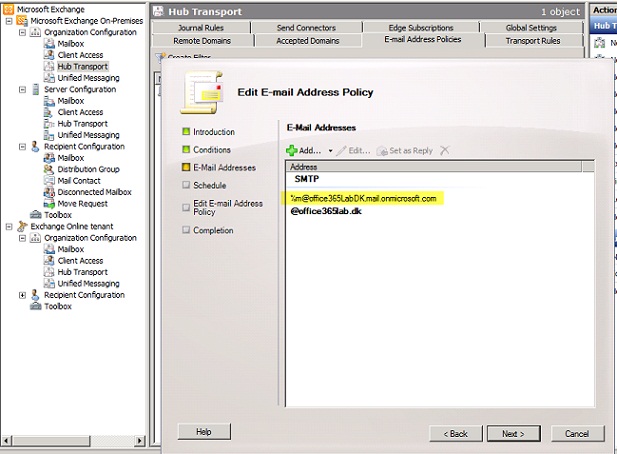The height and width of the screenshot is (454, 617).
Task: Collapse on-premises Recipient Configuration node
Action: (x=22, y=146)
